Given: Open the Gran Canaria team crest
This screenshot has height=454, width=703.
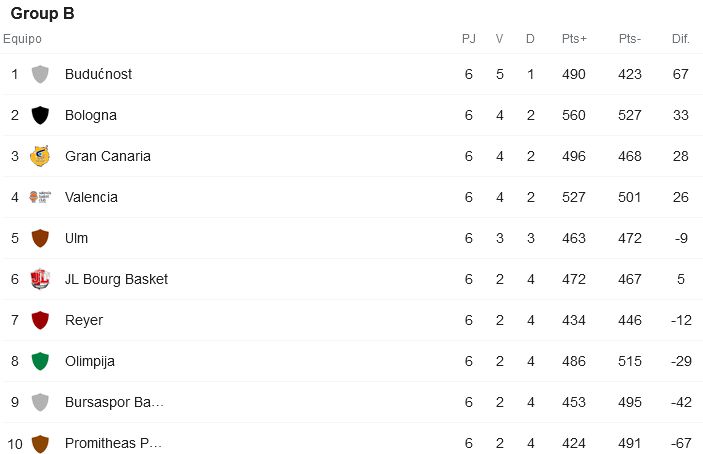Looking at the screenshot, I should 40,156.
